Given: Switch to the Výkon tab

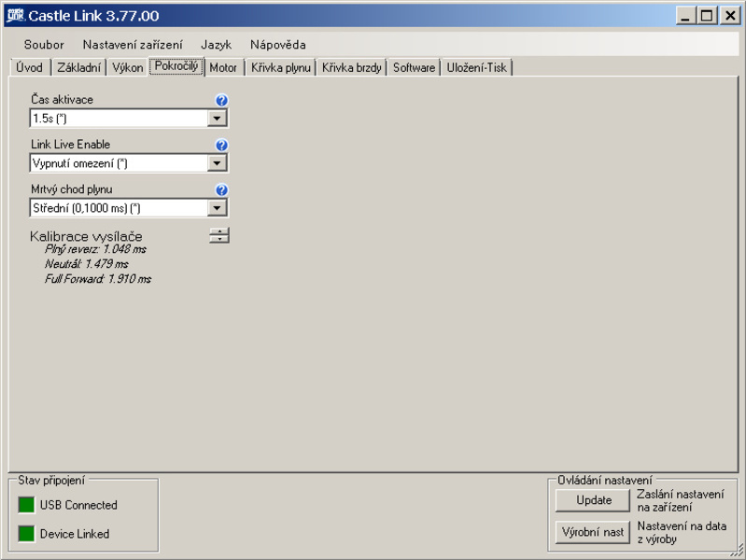Looking at the screenshot, I should [128, 67].
